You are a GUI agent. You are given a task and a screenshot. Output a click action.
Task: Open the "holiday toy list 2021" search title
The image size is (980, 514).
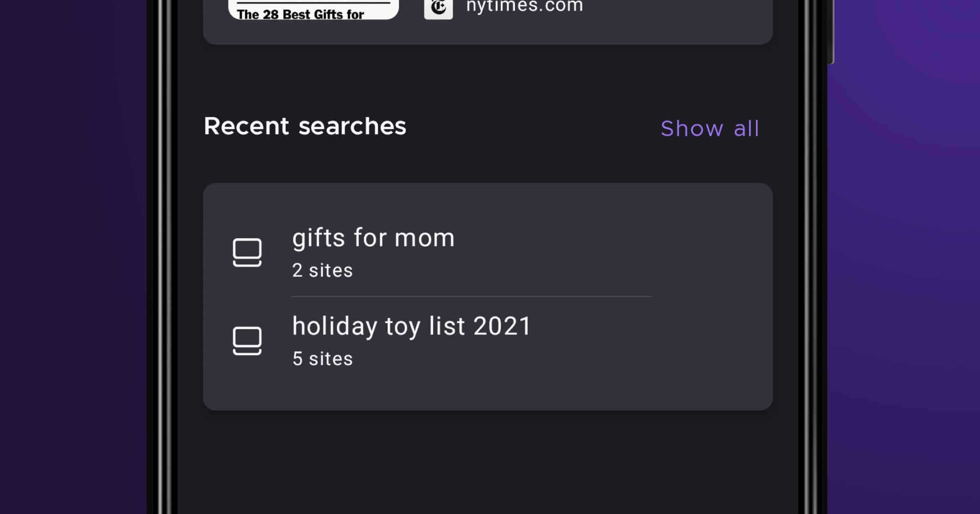[x=411, y=326]
